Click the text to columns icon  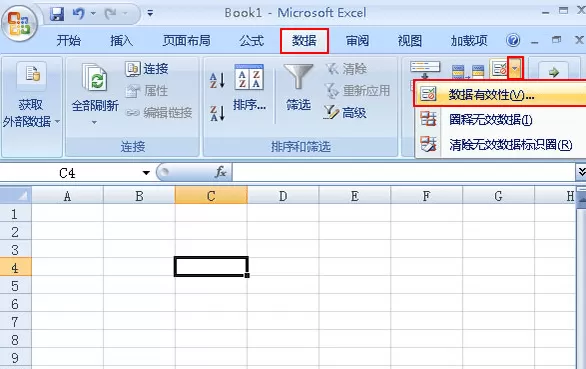(x=425, y=70)
